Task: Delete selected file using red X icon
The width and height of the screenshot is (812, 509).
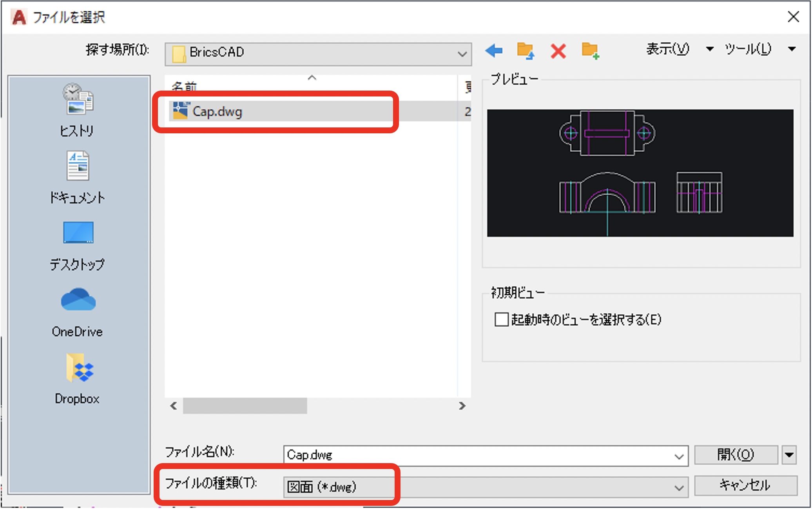Action: 558,51
